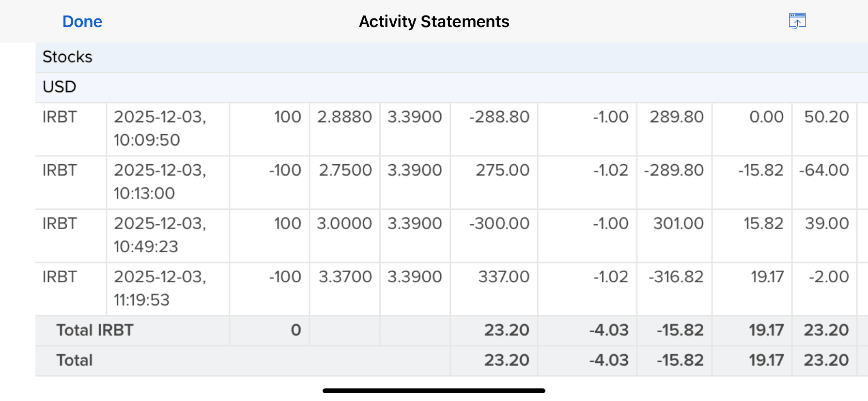
Task: Select the 3.0000 trade price cell
Action: tap(344, 224)
